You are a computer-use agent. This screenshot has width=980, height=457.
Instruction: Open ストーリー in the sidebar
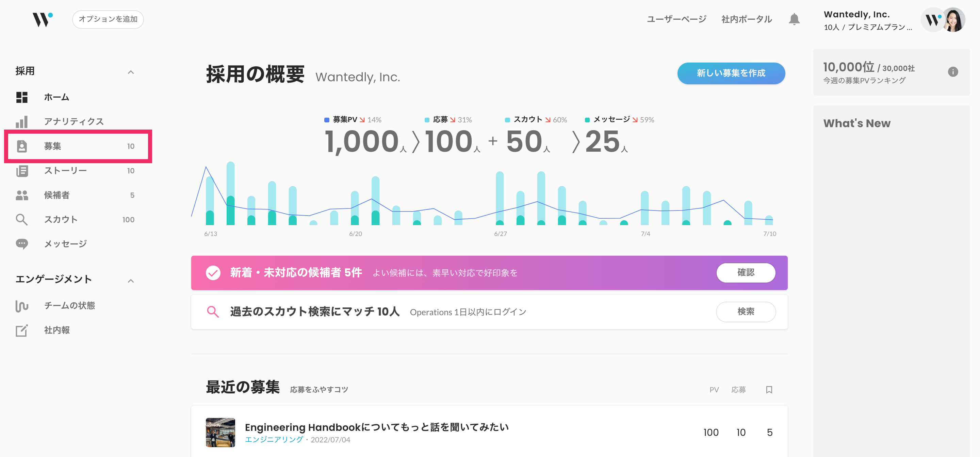click(65, 171)
